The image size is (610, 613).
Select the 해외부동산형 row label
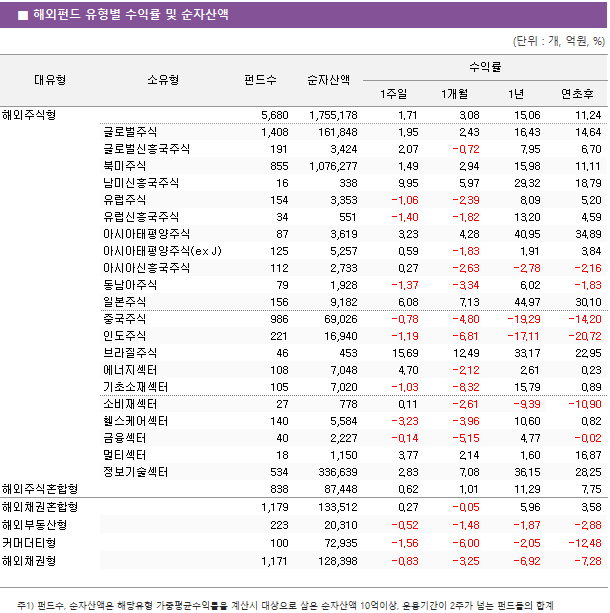click(x=34, y=525)
